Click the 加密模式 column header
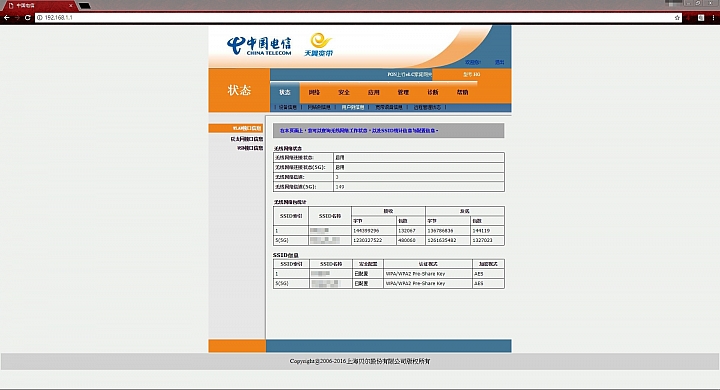 488,264
